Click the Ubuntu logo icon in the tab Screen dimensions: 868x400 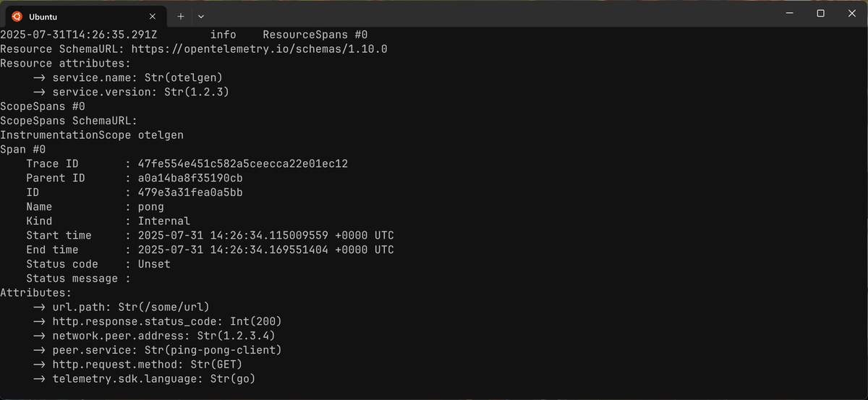(17, 16)
